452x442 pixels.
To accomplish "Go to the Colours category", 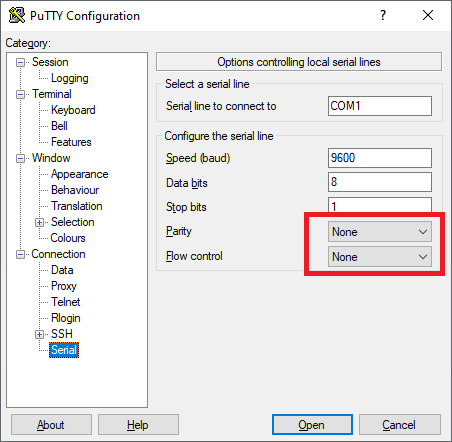I will [68, 238].
